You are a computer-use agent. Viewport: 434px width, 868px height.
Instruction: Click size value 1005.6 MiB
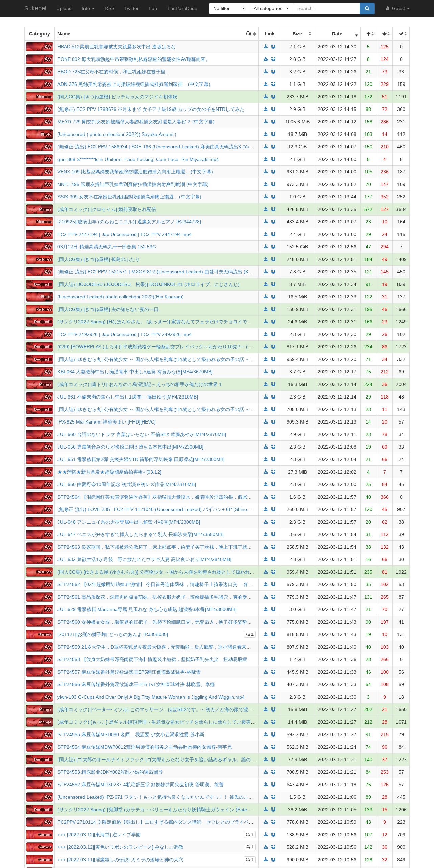coord(297,122)
